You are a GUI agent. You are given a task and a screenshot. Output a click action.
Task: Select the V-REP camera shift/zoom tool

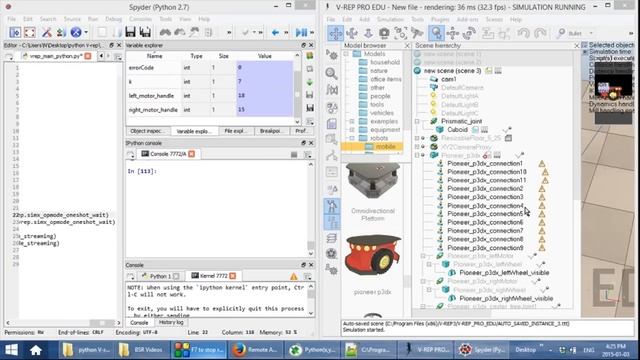[368, 33]
